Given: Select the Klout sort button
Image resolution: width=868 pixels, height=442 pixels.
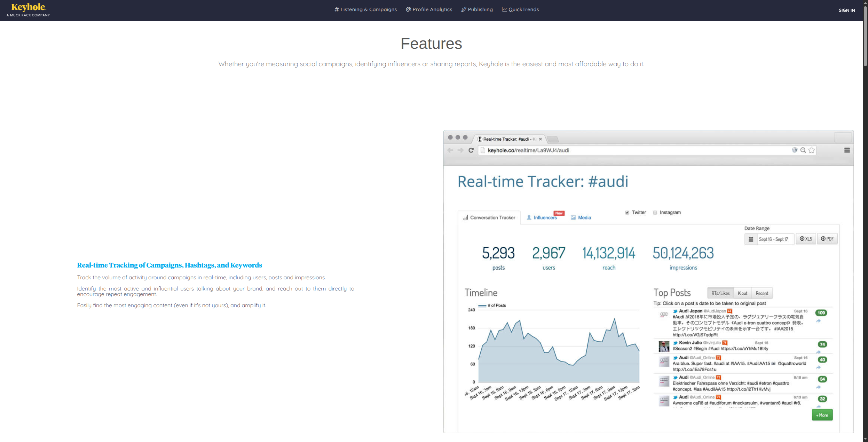Looking at the screenshot, I should (x=742, y=293).
